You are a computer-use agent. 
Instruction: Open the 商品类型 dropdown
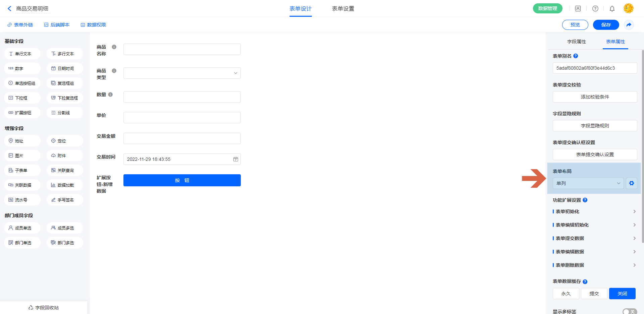click(182, 73)
